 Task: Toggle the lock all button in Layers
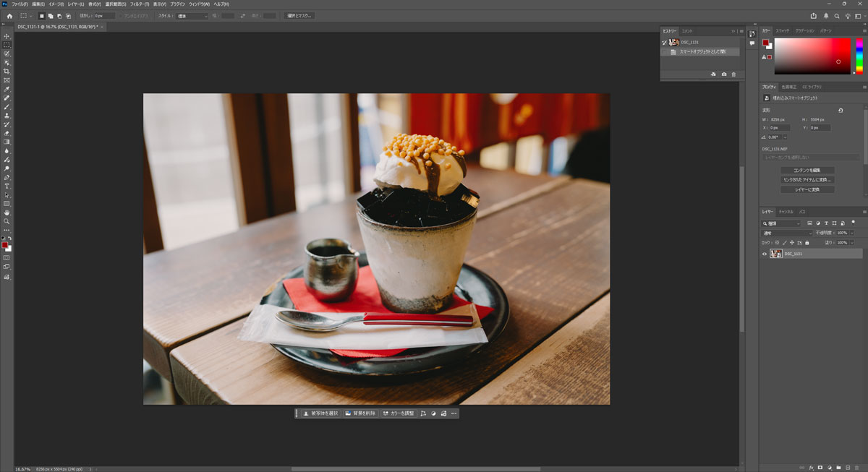[x=807, y=243]
